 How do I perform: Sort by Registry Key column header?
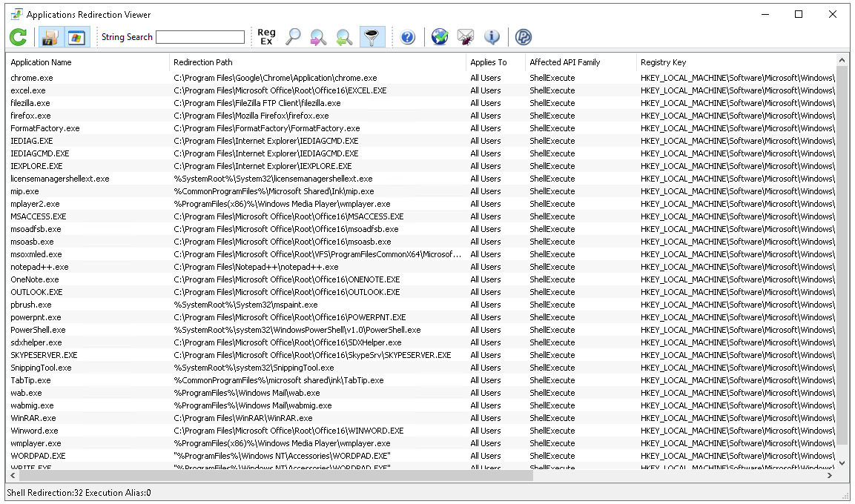[736, 62]
